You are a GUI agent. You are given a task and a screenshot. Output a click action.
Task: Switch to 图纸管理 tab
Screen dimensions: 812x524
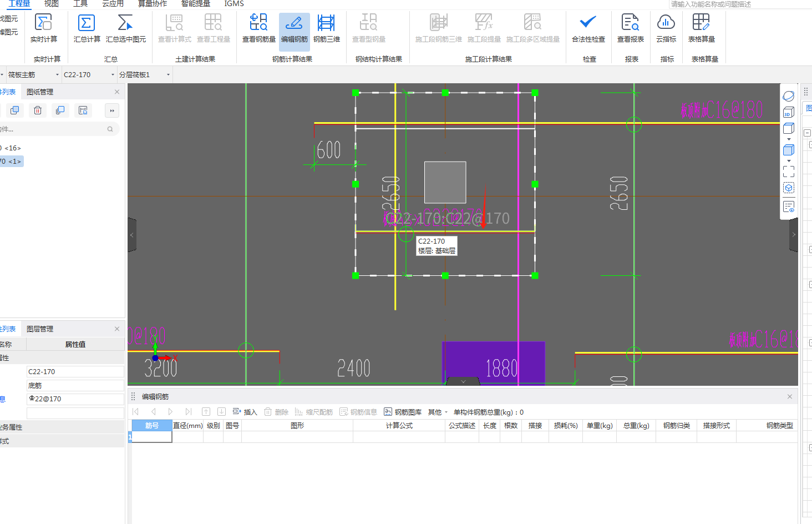click(x=40, y=92)
